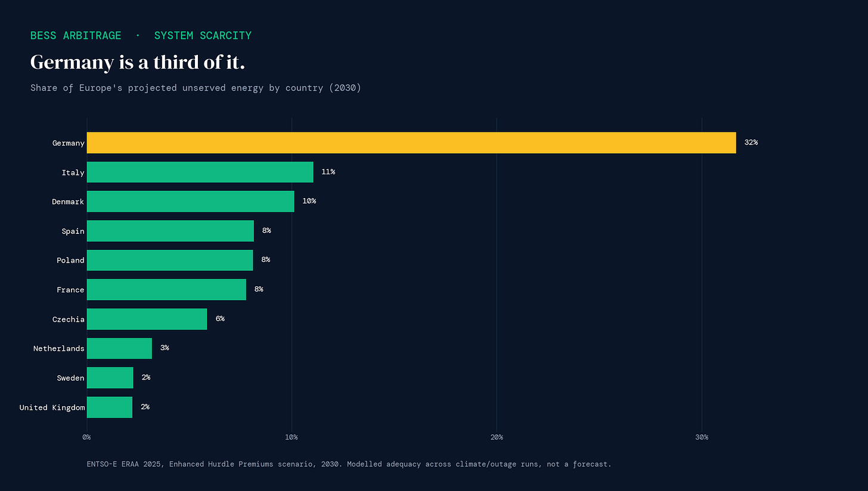Click the title 'Germany is a third of it.'

(138, 62)
